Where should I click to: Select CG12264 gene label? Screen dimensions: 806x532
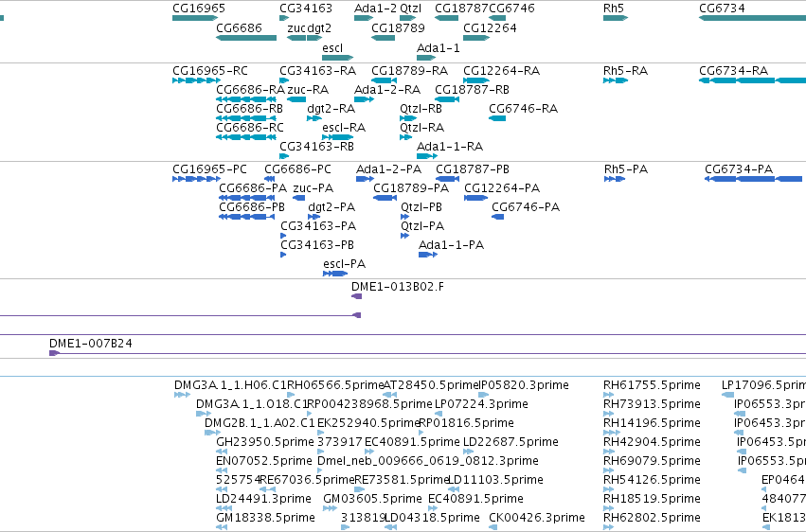[x=490, y=27]
